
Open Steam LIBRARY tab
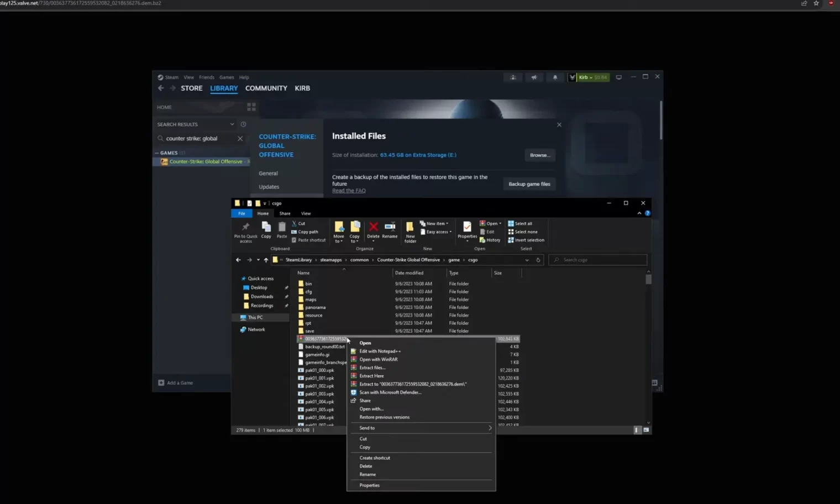[224, 88]
